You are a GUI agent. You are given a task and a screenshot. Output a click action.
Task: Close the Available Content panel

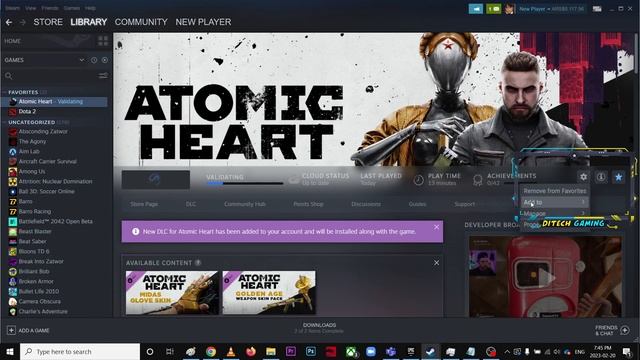pyautogui.click(x=436, y=263)
